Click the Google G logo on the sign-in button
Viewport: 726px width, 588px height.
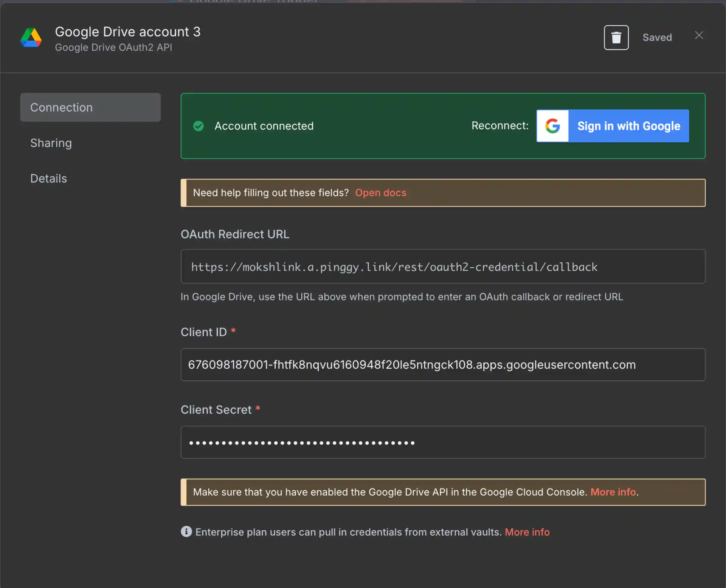552,126
